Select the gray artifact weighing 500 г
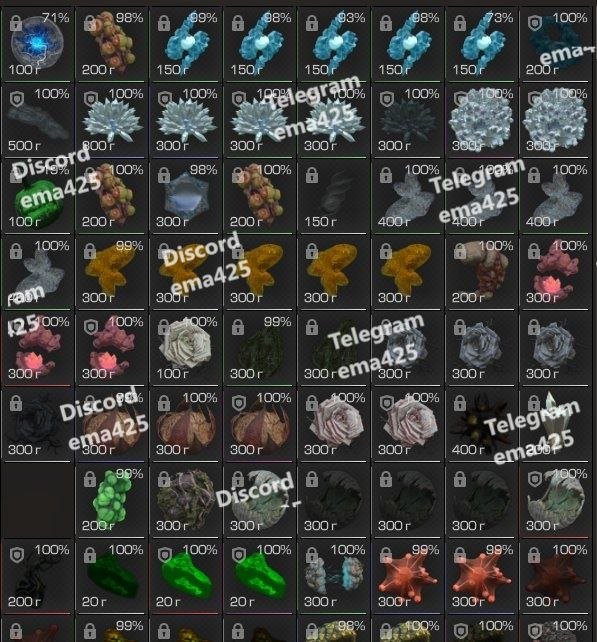 [x=37, y=120]
